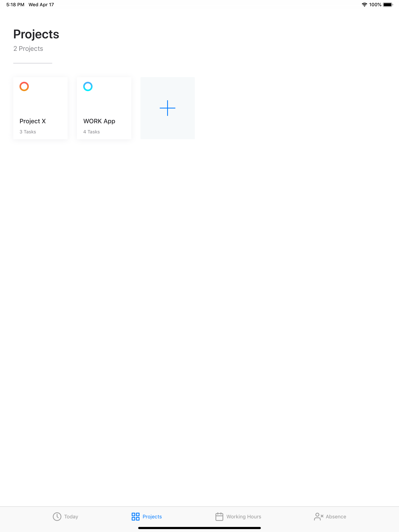
Task: Click the Wed Apr 17 date in status bar
Action: 41,4
